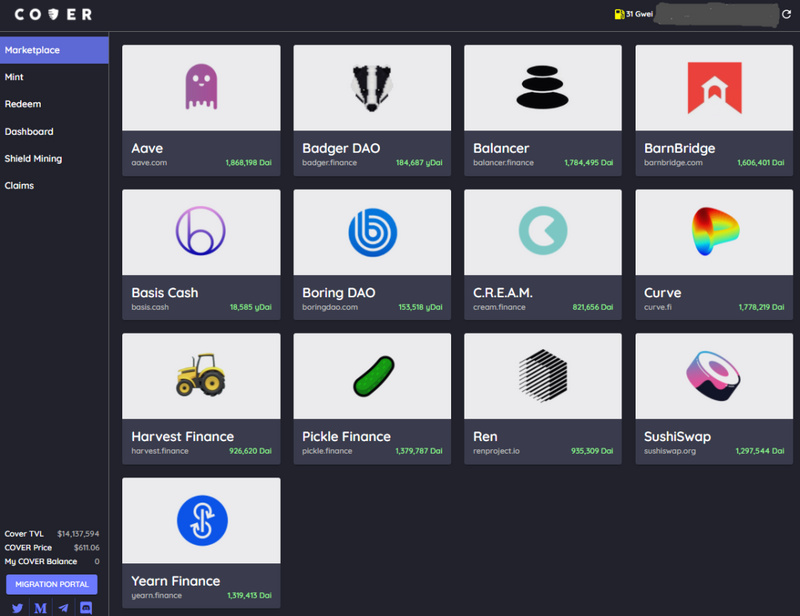Select the Marketplace sidebar item
The height and width of the screenshot is (616, 800).
[x=54, y=50]
